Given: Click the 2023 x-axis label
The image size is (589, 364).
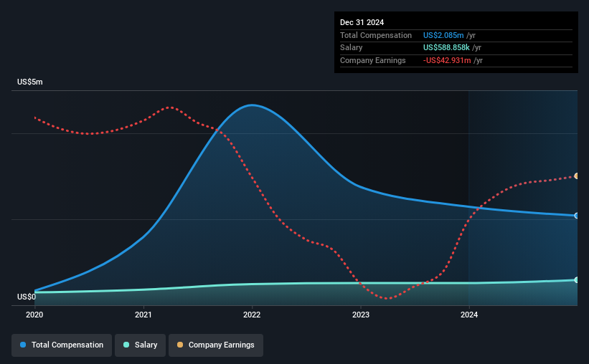Looking at the screenshot, I should [x=361, y=315].
